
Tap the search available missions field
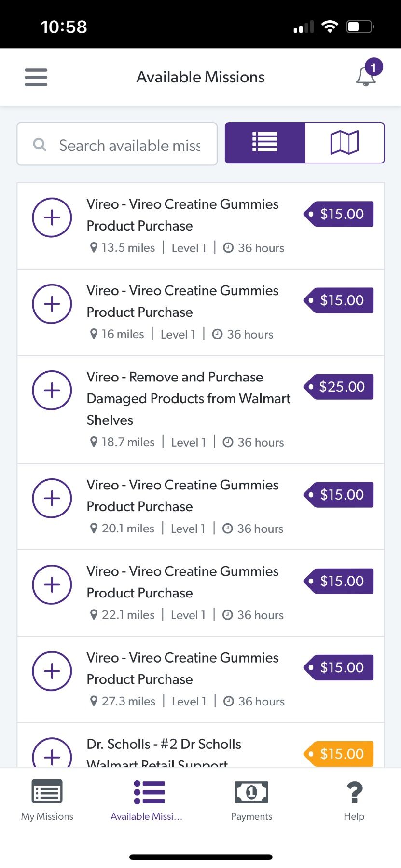[x=117, y=144]
